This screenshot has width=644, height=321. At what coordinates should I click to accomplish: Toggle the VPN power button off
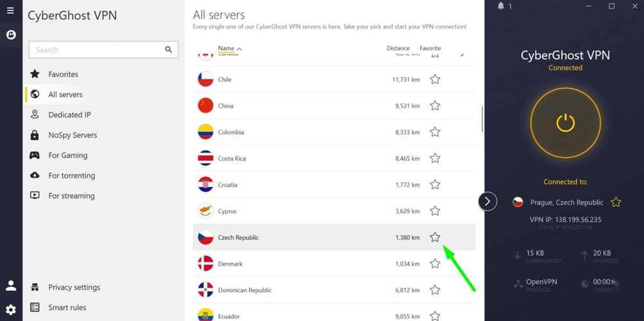(565, 123)
